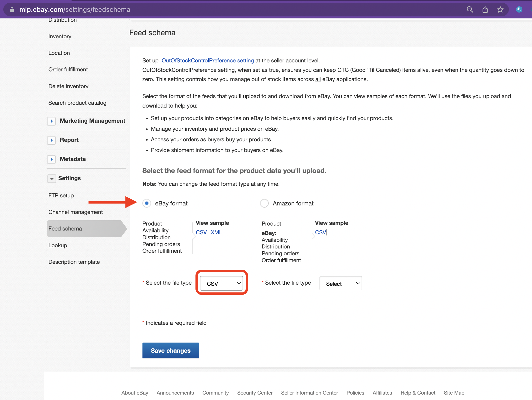Viewport: 532px width, 400px height.
Task: Click the lock icon beside the URL
Action: click(12, 10)
